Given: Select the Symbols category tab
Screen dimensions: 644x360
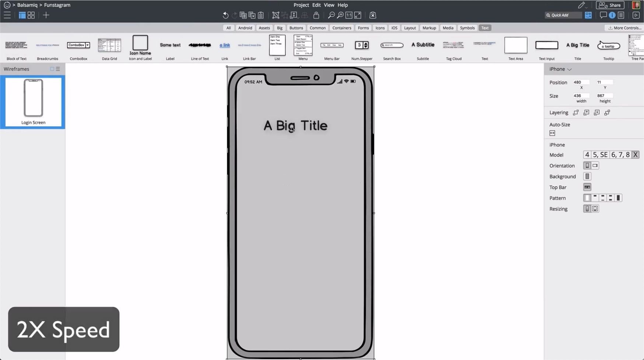Looking at the screenshot, I should click(x=467, y=28).
